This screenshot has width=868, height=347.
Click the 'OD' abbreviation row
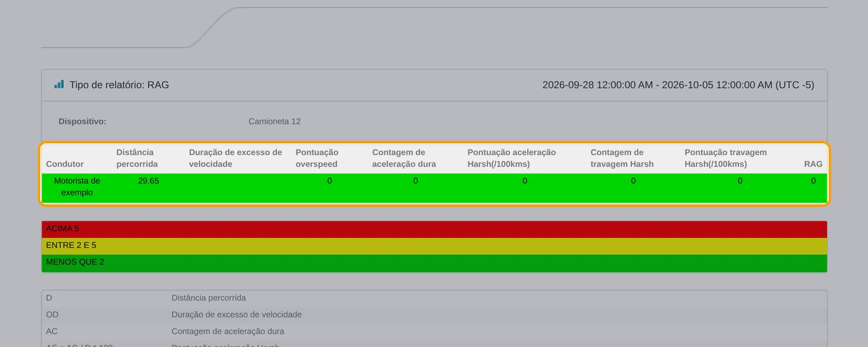434,315
